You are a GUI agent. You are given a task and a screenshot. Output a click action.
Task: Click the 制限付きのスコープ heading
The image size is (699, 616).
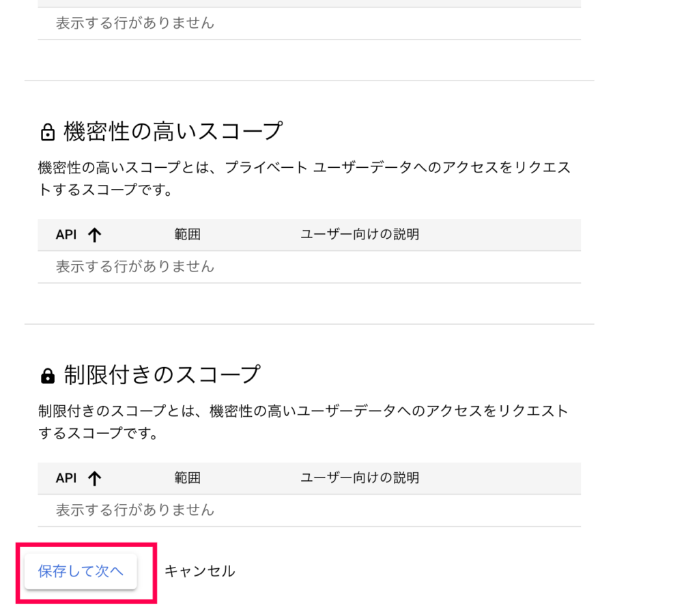[x=162, y=374]
